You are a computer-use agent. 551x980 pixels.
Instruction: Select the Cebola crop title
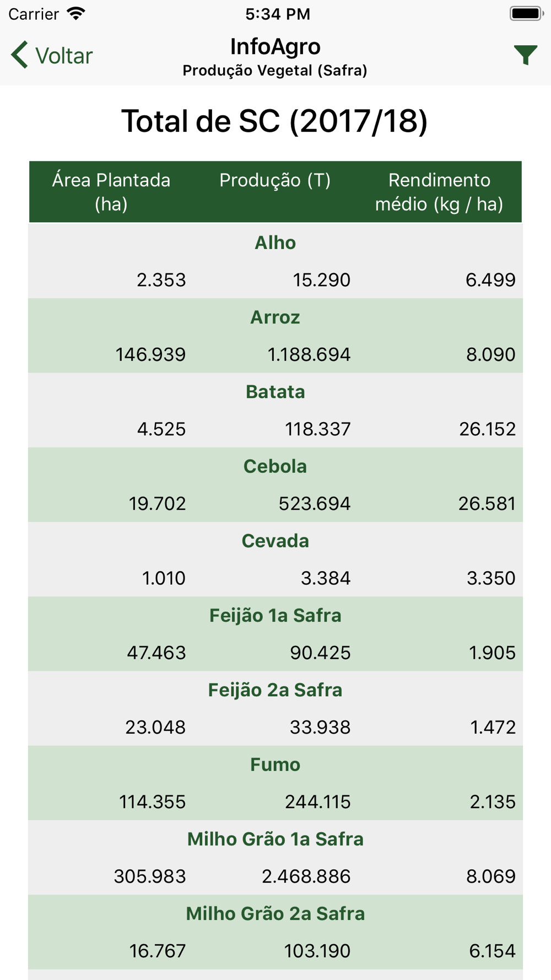click(x=275, y=466)
